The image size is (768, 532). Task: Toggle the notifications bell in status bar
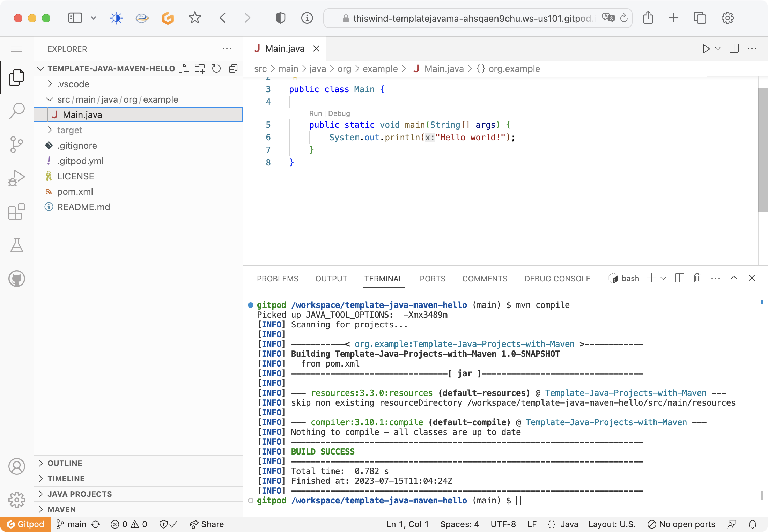753,524
